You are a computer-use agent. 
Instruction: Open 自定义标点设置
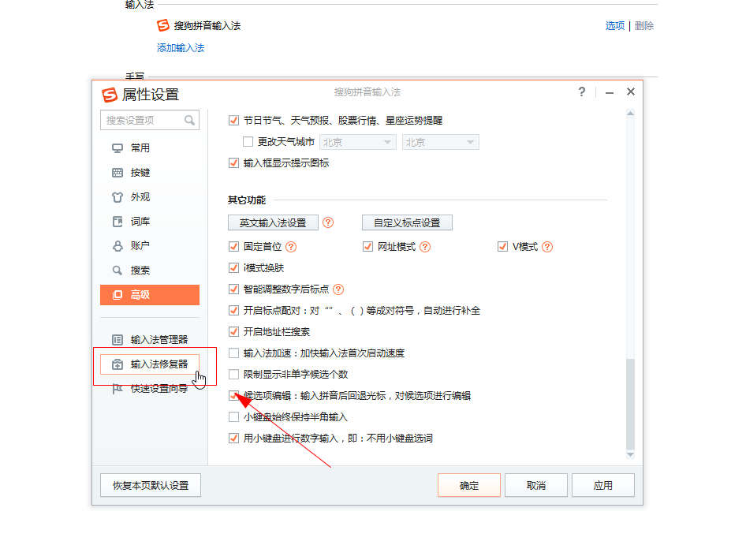(407, 222)
